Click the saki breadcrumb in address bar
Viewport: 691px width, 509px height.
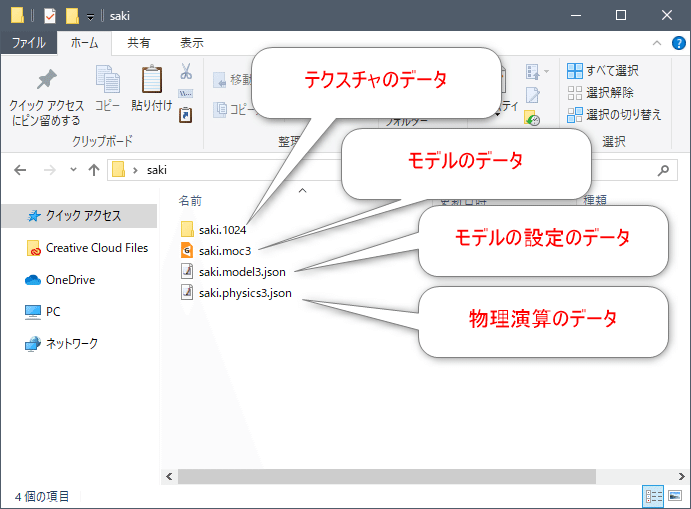point(157,170)
